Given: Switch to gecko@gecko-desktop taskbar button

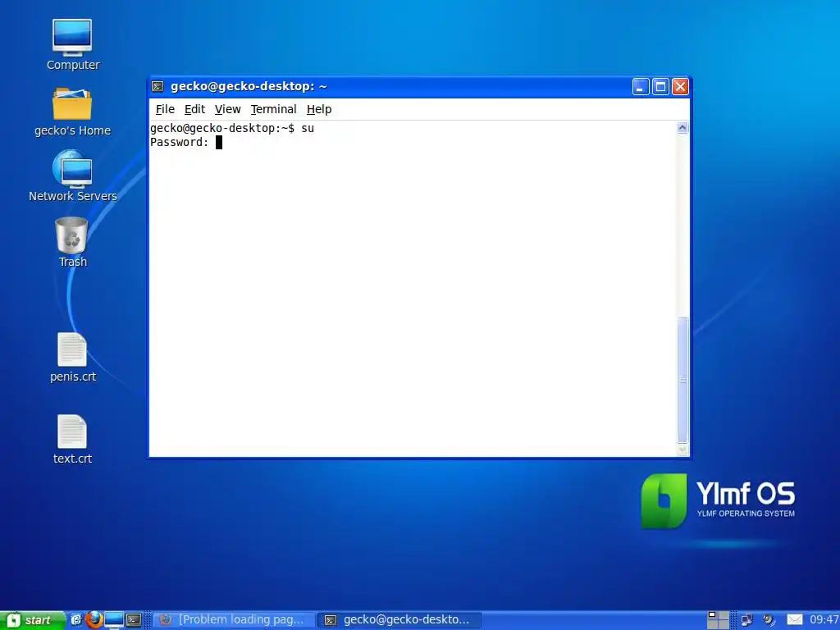Looking at the screenshot, I should pos(400,620).
